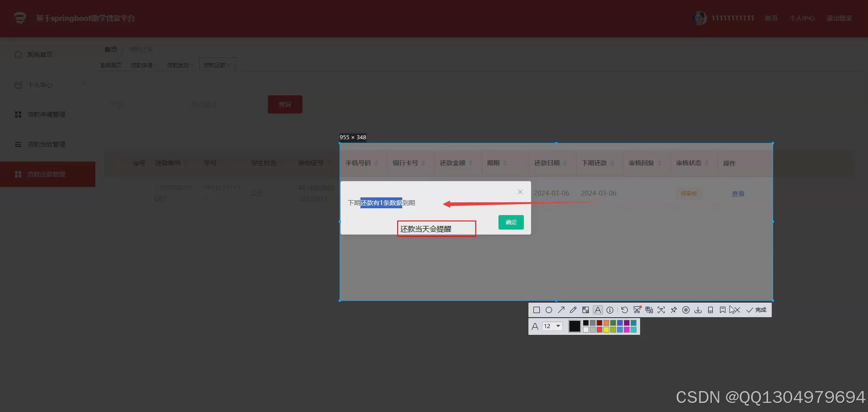This screenshot has width=868, height=412.
Task: Choose the arrow drawing tool
Action: [x=561, y=309]
